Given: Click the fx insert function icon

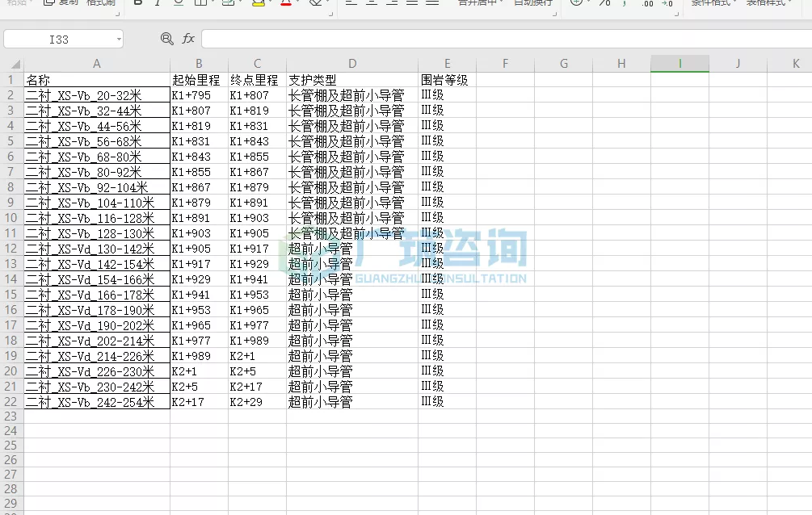Looking at the screenshot, I should click(188, 38).
